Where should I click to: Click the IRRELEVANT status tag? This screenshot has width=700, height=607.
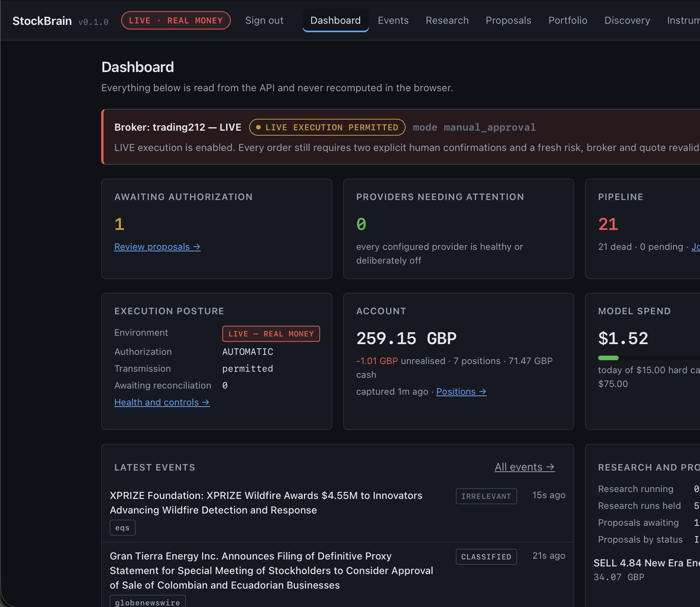coord(486,496)
